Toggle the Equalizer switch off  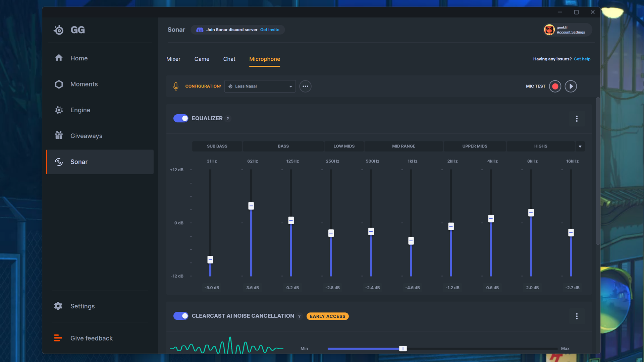[x=181, y=118]
